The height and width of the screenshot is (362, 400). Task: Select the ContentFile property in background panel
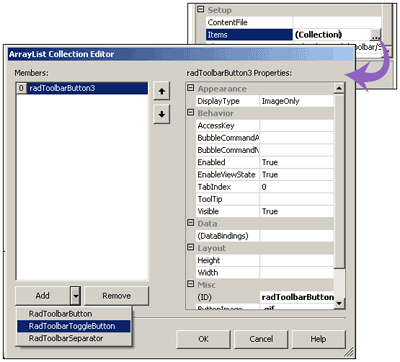tap(249, 22)
